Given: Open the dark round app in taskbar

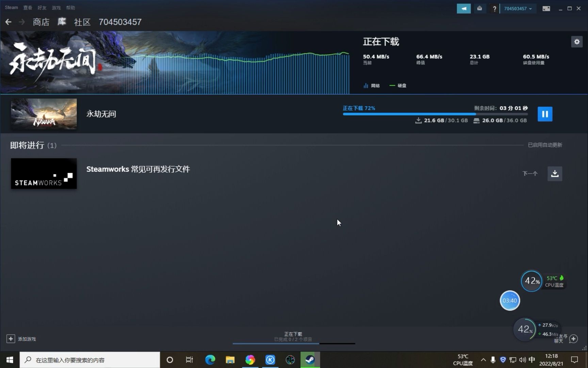Looking at the screenshot, I should tap(290, 360).
